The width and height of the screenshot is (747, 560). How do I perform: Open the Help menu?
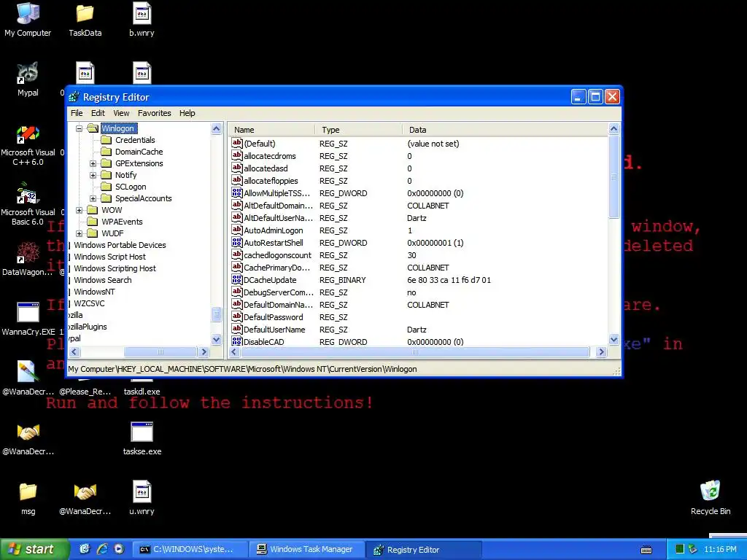coord(187,113)
